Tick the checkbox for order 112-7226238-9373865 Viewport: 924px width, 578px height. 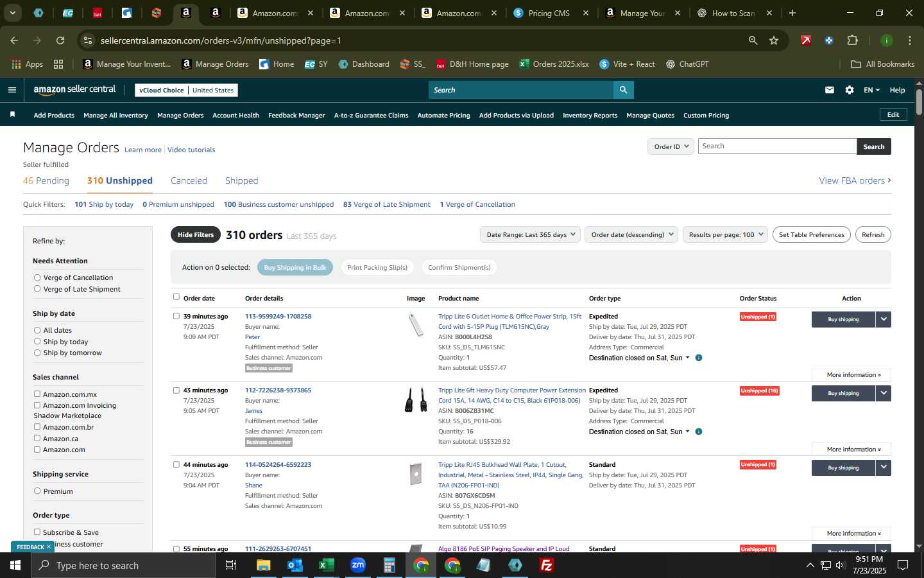pos(176,390)
